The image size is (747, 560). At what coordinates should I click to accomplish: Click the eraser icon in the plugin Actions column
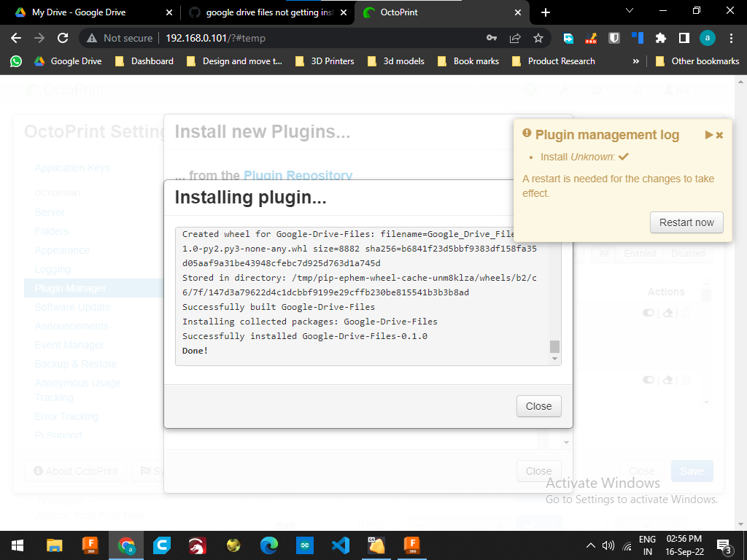coord(667,312)
